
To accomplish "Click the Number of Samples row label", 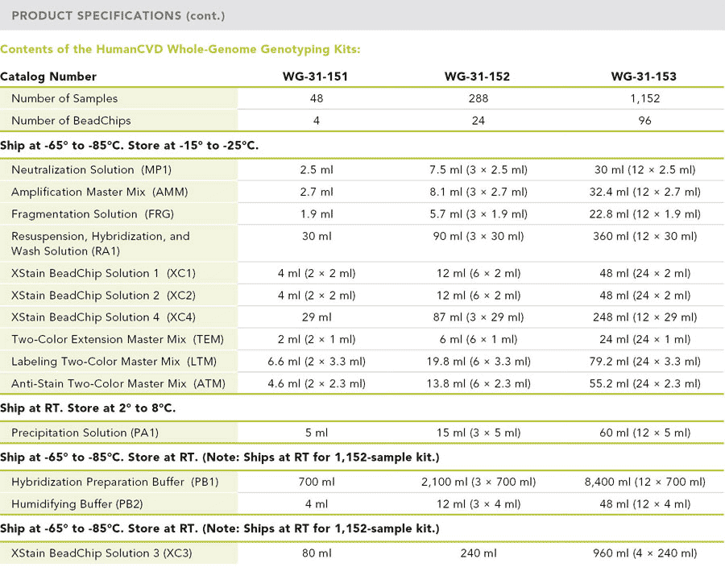I will click(64, 98).
